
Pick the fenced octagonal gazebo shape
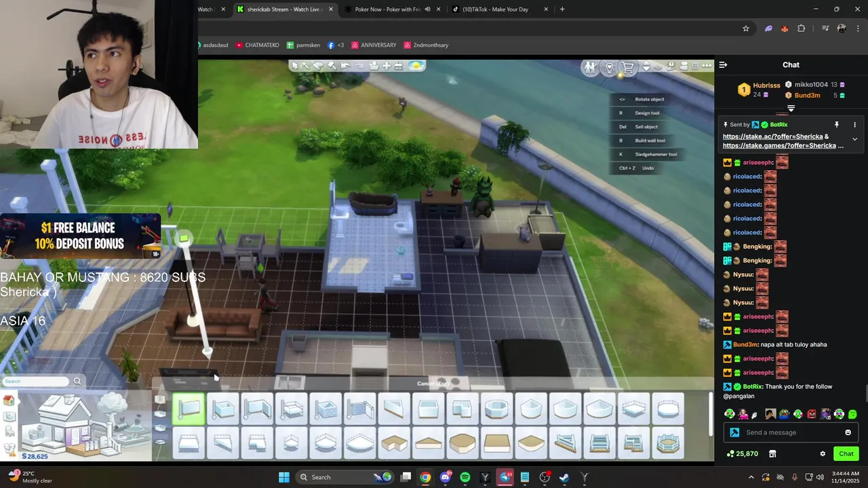coord(668,444)
